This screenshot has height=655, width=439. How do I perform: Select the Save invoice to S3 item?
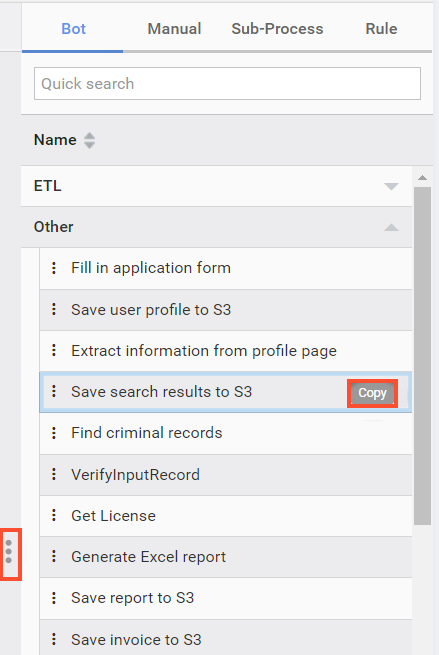click(226, 638)
